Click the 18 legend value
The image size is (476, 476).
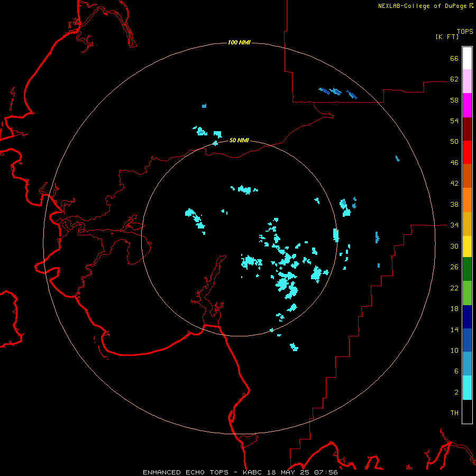coord(454,308)
